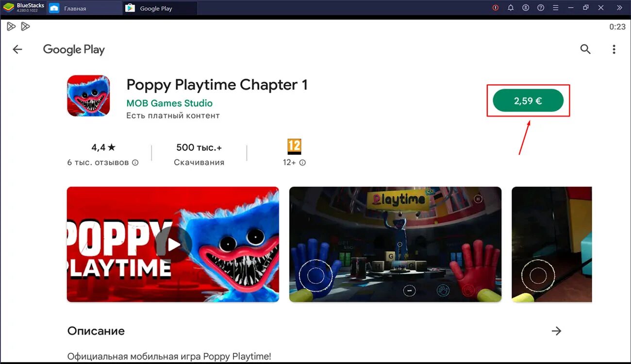Click the Poppy Playtime Chapter 1 title

click(217, 84)
